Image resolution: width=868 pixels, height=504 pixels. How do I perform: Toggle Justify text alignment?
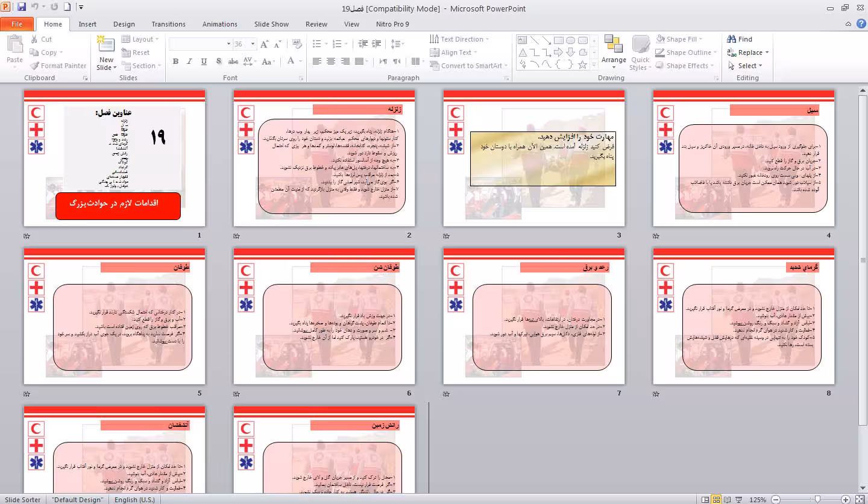tap(360, 61)
